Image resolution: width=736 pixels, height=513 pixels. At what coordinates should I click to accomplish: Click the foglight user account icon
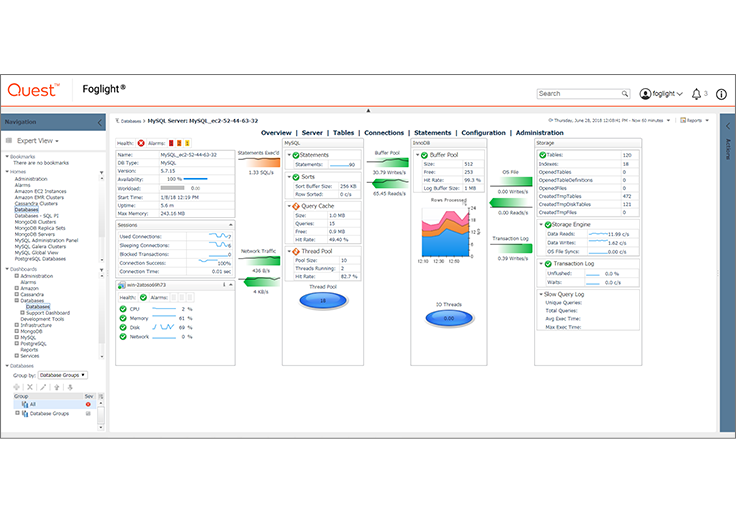point(645,94)
